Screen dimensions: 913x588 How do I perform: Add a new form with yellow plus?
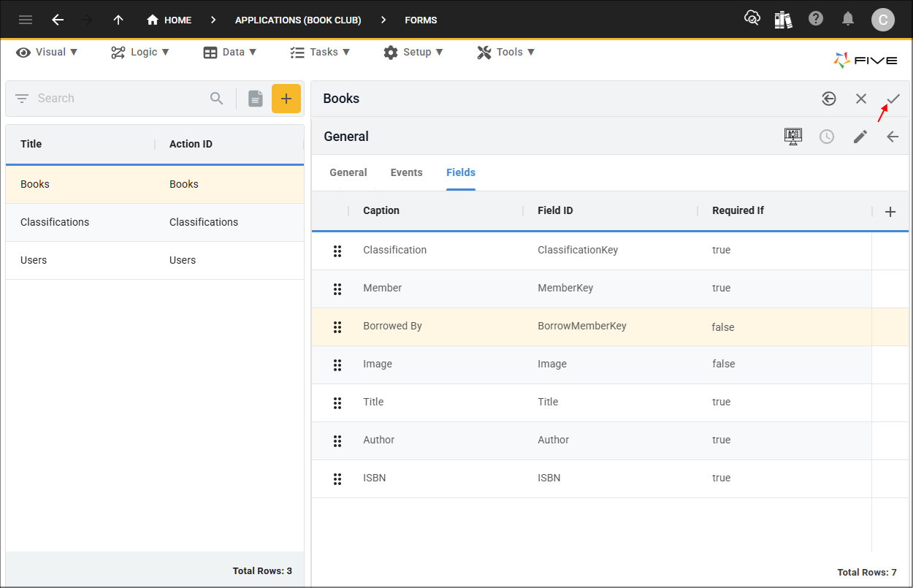point(286,99)
